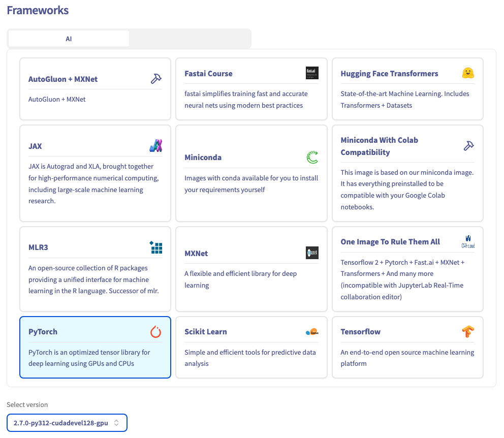Click the Images with conda description text
The width and height of the screenshot is (504, 438).
coord(251,184)
